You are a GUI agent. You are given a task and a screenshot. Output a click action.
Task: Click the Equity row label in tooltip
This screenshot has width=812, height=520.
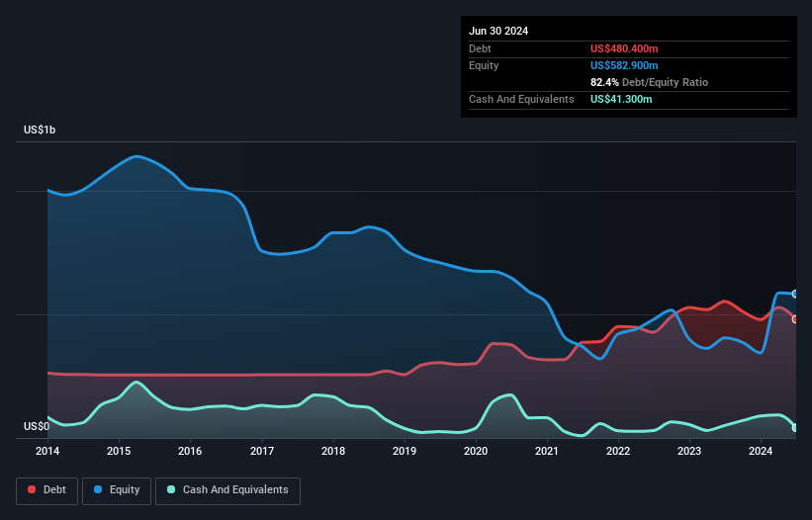[x=484, y=65]
